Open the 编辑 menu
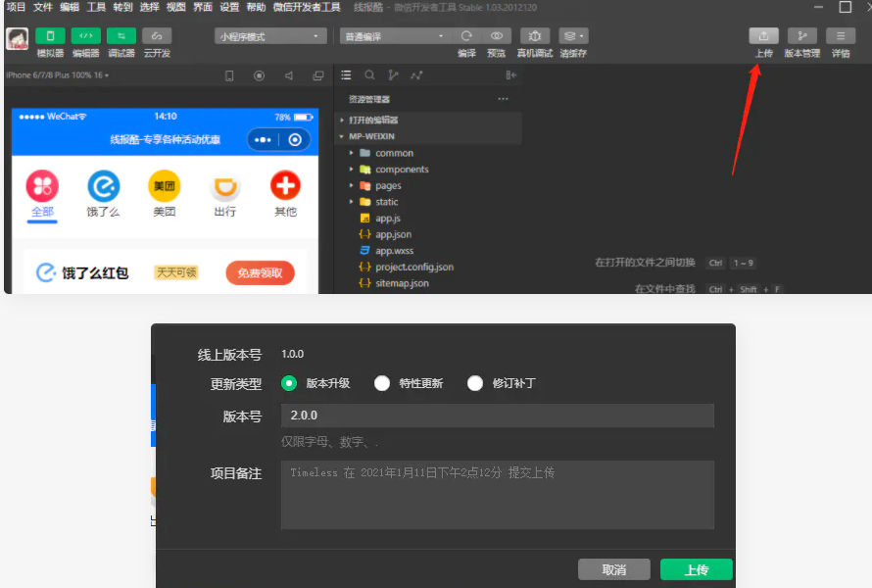 coord(70,7)
